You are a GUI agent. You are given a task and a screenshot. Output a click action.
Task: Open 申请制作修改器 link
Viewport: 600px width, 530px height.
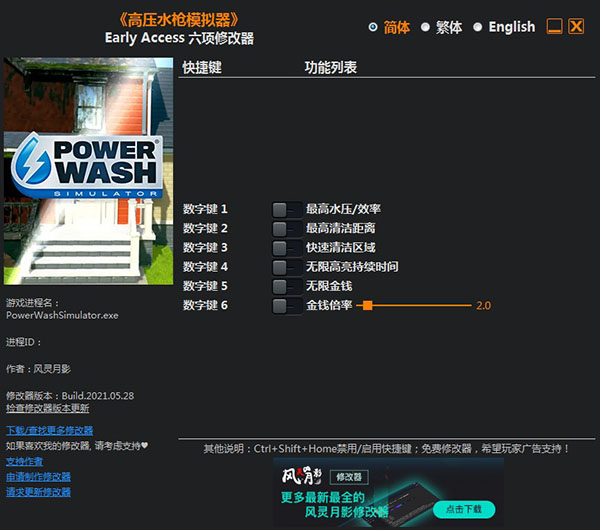click(38, 477)
